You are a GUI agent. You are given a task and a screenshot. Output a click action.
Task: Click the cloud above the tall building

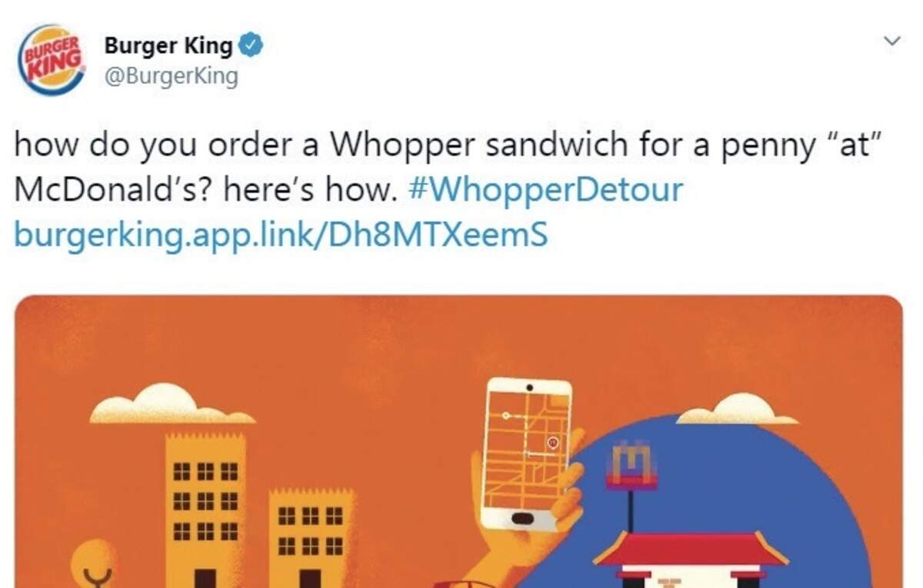tap(171, 404)
